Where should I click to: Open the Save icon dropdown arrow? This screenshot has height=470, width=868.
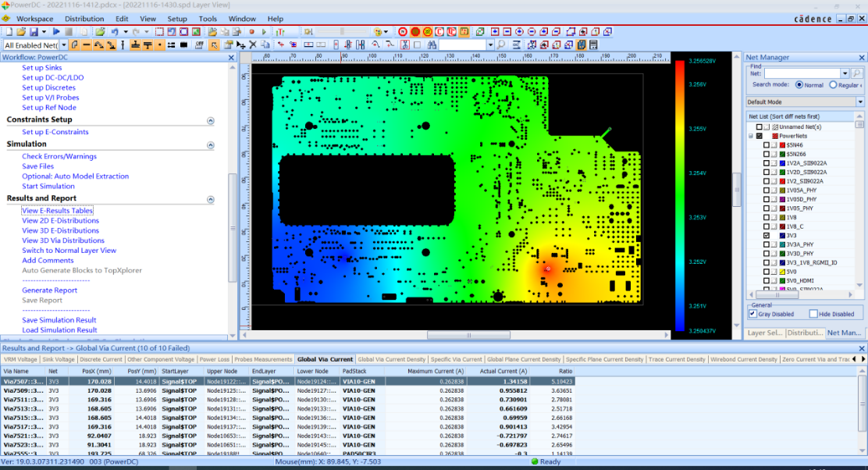(44, 31)
